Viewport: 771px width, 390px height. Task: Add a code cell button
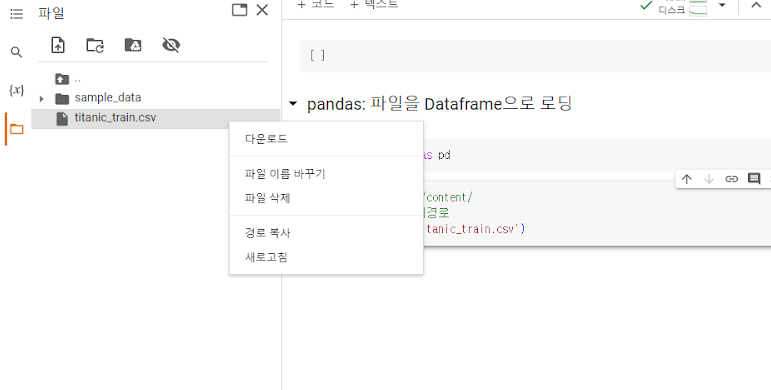tap(316, 5)
